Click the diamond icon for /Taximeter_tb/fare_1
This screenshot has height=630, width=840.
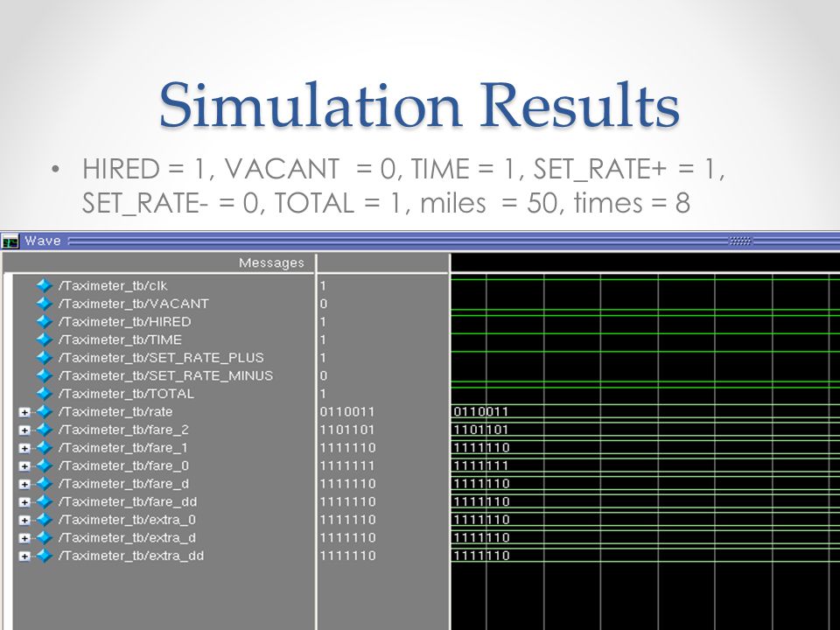(x=44, y=447)
